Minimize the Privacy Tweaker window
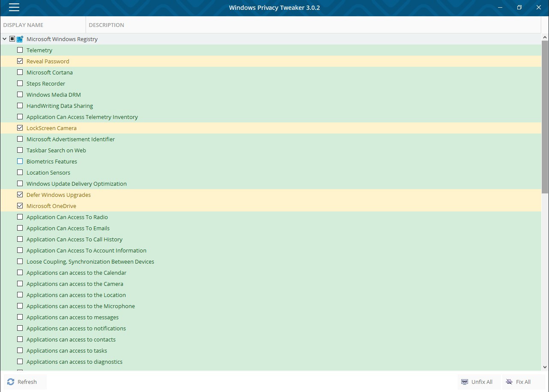This screenshot has height=392, width=549. pos(500,7)
